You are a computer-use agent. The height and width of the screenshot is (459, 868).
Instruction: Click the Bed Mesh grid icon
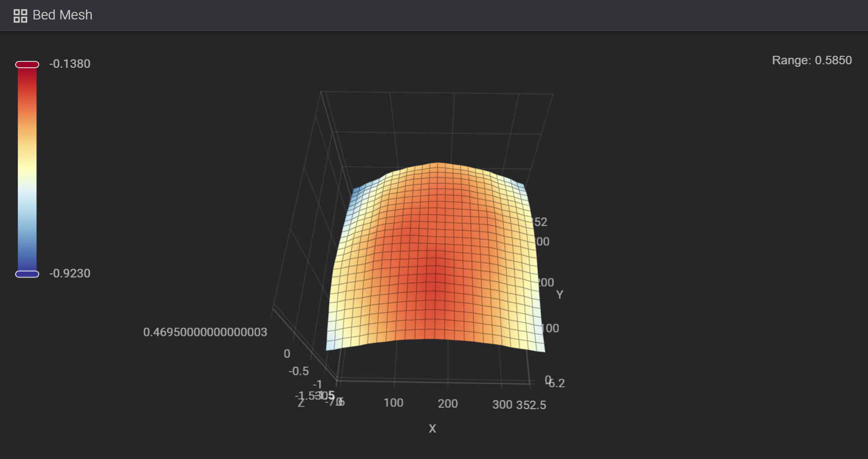point(20,15)
